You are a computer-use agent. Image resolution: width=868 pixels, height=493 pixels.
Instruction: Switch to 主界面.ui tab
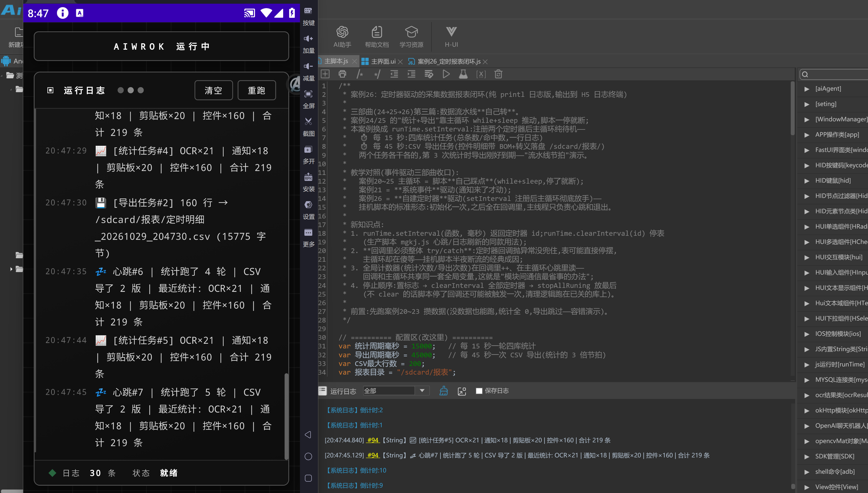pos(383,61)
